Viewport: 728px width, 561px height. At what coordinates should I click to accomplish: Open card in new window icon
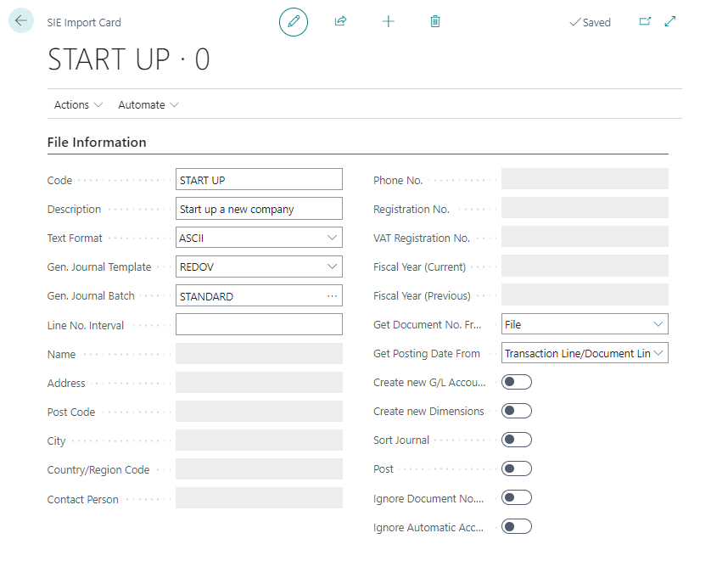pos(645,21)
